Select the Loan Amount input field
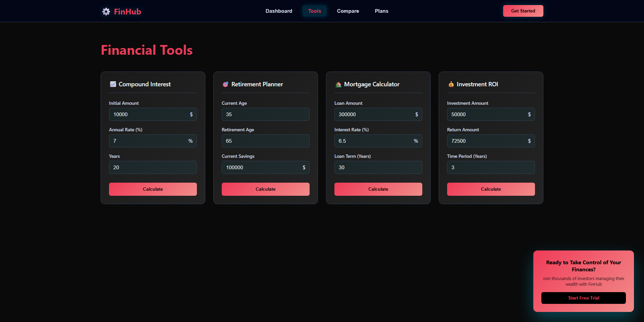 [x=378, y=114]
